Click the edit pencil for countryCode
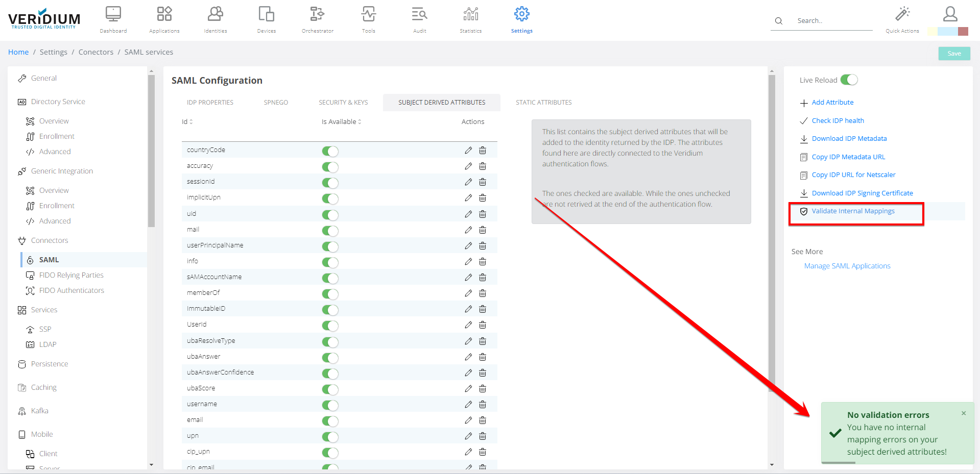The height and width of the screenshot is (474, 980). coord(468,151)
